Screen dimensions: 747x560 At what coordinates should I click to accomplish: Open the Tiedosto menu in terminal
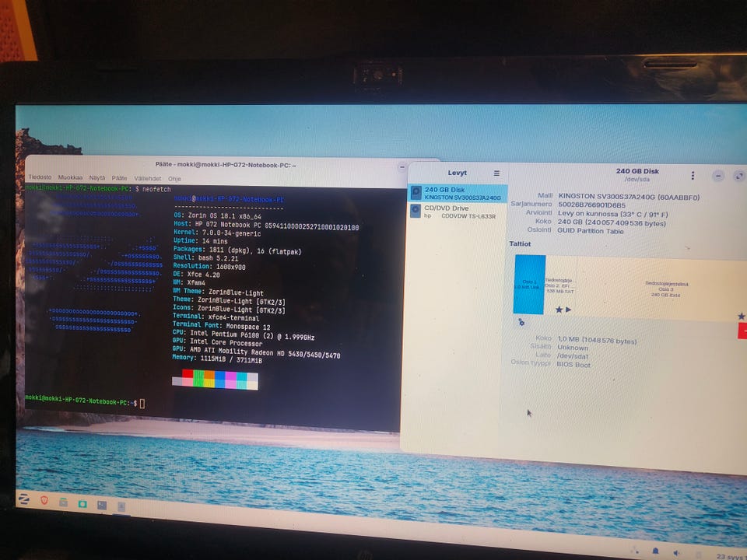pos(40,177)
